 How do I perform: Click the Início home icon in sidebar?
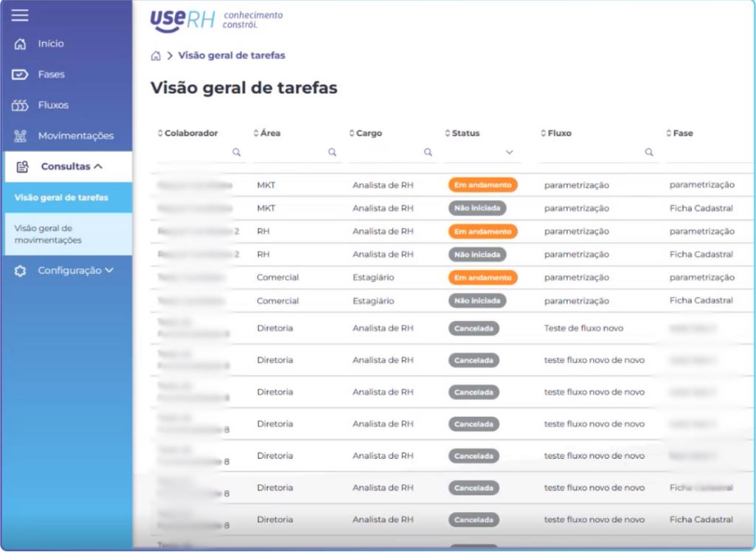(20, 44)
